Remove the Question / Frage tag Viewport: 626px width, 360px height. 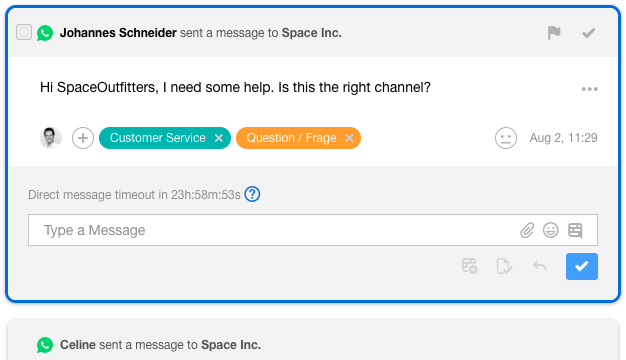[349, 138]
